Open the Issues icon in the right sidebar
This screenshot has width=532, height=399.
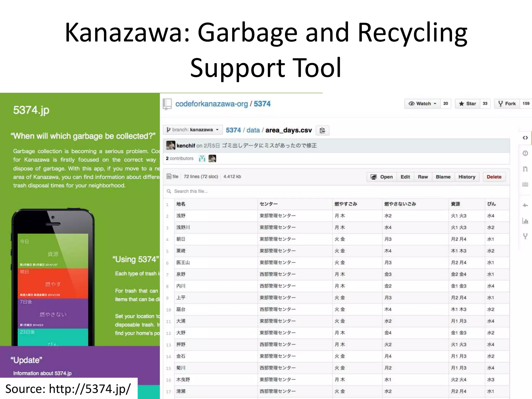coord(525,153)
